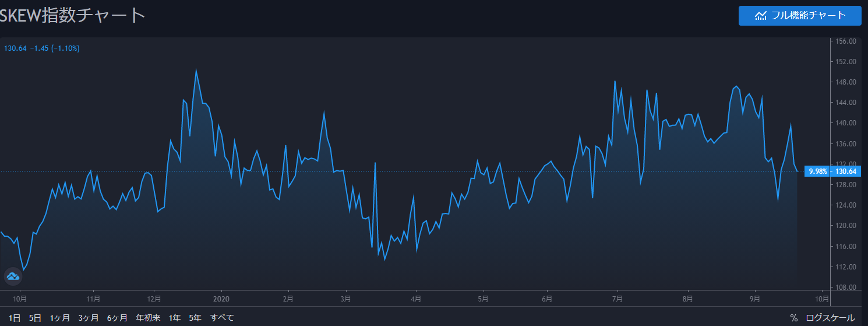The image size is (868, 326).
Task: Click the 9.98% change label
Action: point(818,171)
